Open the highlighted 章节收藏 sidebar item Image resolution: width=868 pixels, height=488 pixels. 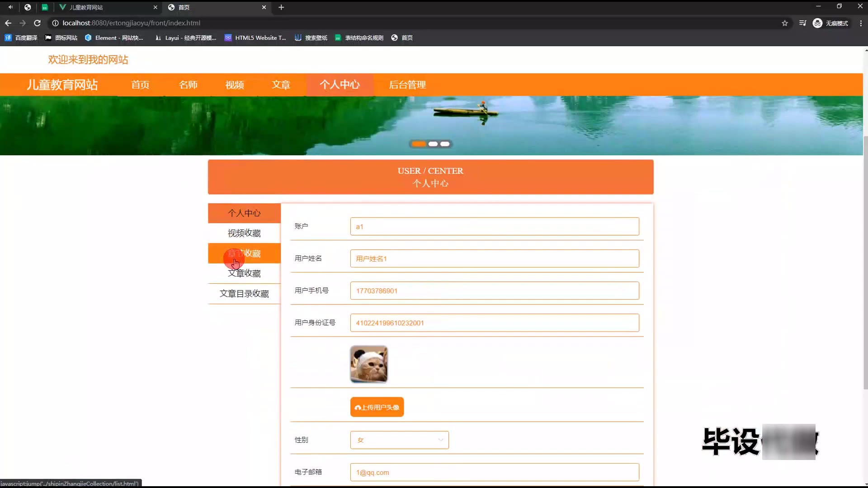244,253
